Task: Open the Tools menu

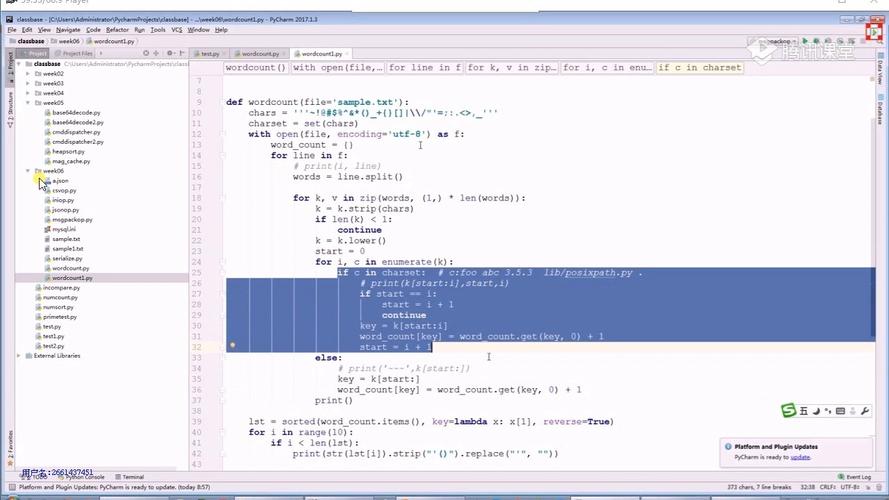Action: click(x=158, y=29)
